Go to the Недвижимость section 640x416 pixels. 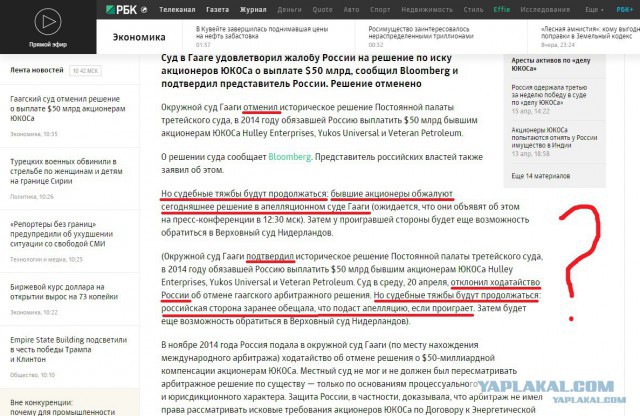click(x=427, y=9)
